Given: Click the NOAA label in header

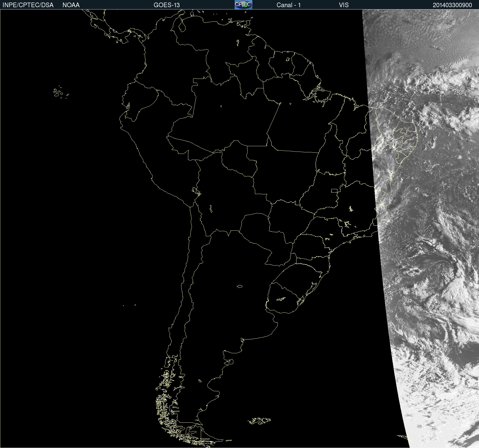Looking at the screenshot, I should tap(71, 5).
